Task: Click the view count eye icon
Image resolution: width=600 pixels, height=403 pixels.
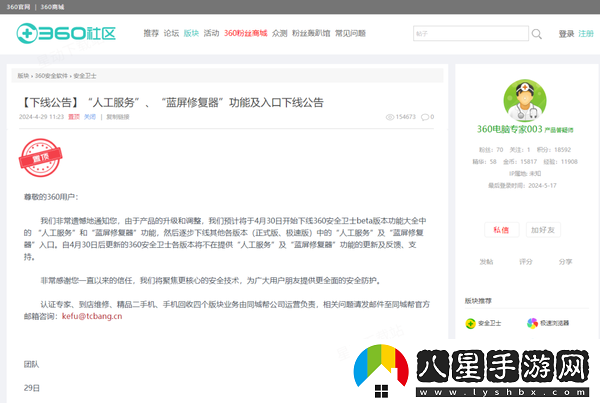Action: click(x=390, y=117)
